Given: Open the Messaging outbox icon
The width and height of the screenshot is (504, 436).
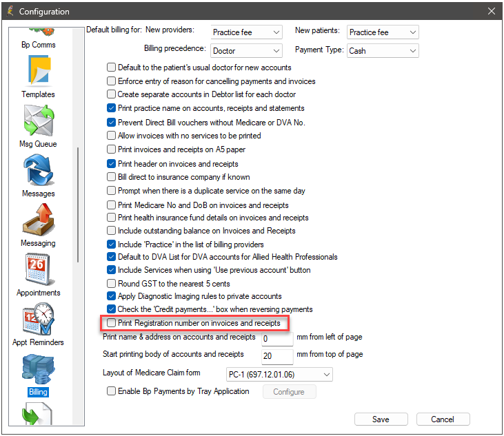Looking at the screenshot, I should click(38, 220).
